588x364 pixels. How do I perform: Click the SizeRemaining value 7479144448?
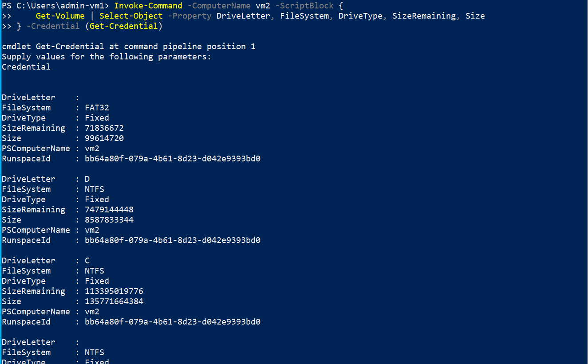(x=109, y=210)
